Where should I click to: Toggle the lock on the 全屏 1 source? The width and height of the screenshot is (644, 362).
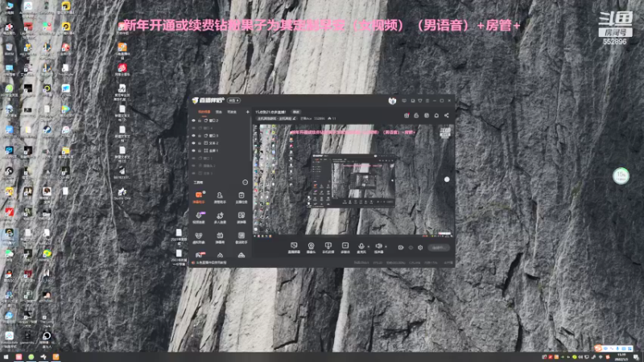[200, 150]
